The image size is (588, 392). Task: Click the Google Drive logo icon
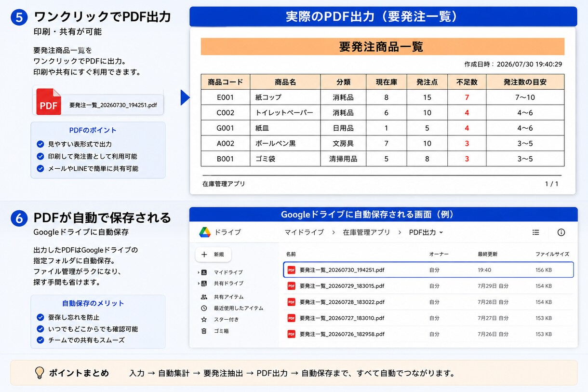click(x=205, y=232)
